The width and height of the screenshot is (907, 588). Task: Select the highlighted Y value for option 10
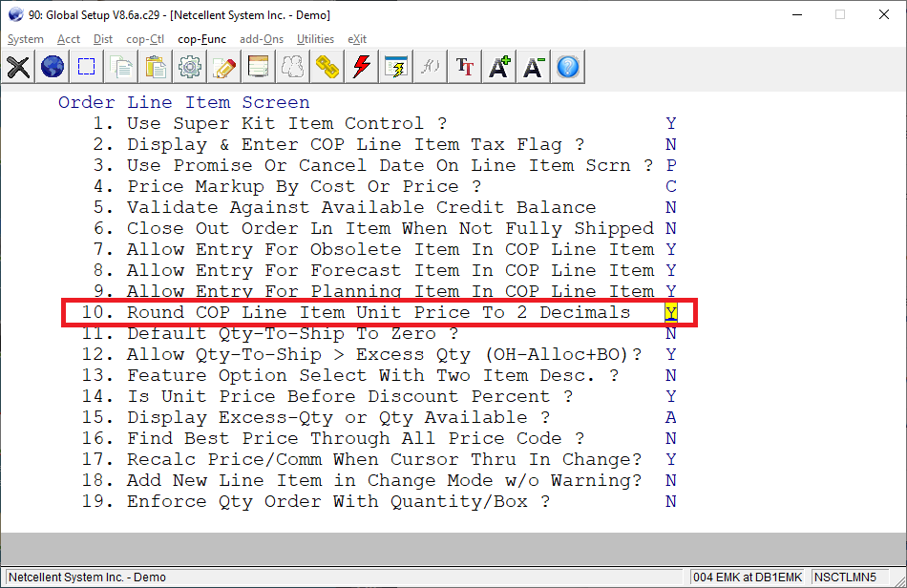tap(671, 313)
